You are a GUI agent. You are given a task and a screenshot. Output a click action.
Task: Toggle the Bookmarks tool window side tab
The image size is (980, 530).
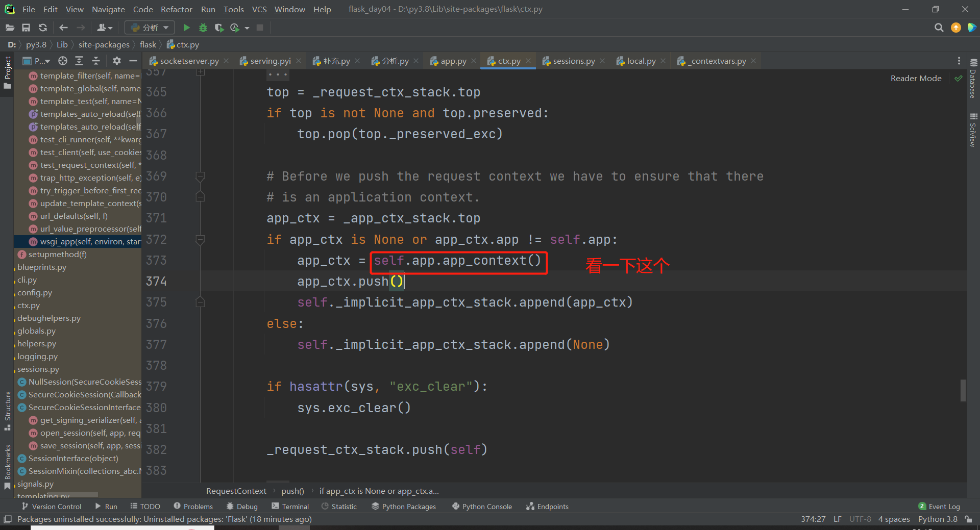coord(7,467)
